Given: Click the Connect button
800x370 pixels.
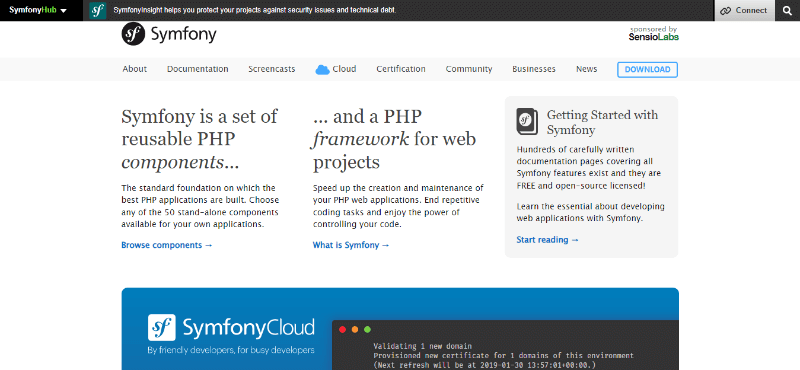Looking at the screenshot, I should (x=745, y=10).
